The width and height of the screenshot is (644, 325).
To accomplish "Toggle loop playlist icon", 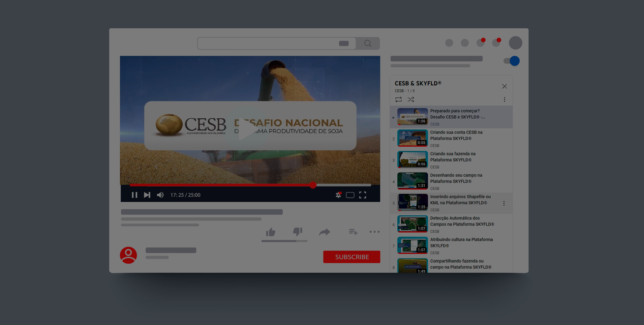I will coord(399,99).
